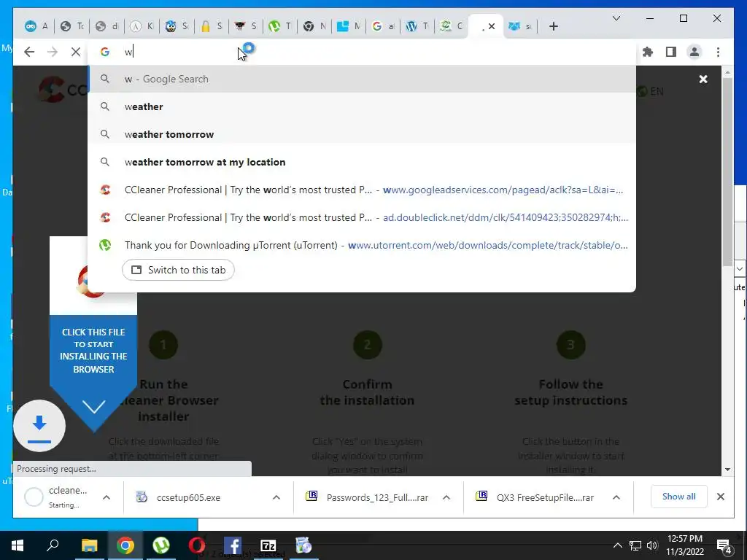This screenshot has height=560, width=747.
Task: Switch to the Google 'a' tab
Action: click(x=384, y=26)
